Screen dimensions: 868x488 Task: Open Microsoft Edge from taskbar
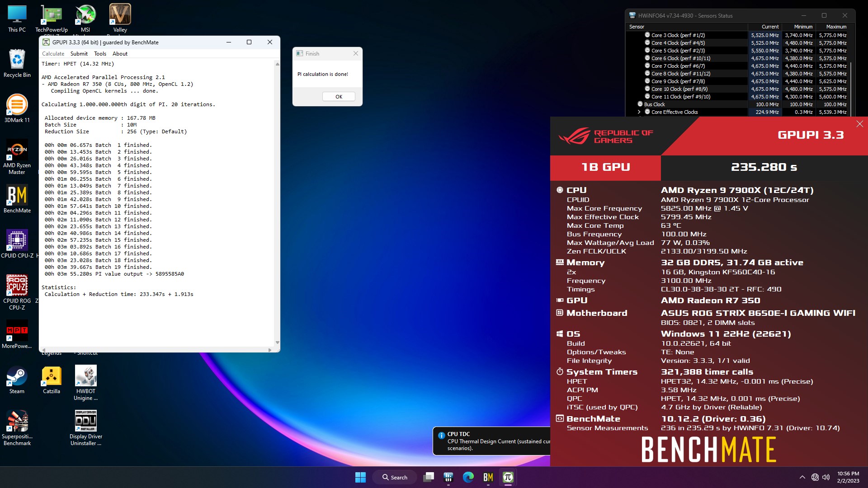[468, 477]
